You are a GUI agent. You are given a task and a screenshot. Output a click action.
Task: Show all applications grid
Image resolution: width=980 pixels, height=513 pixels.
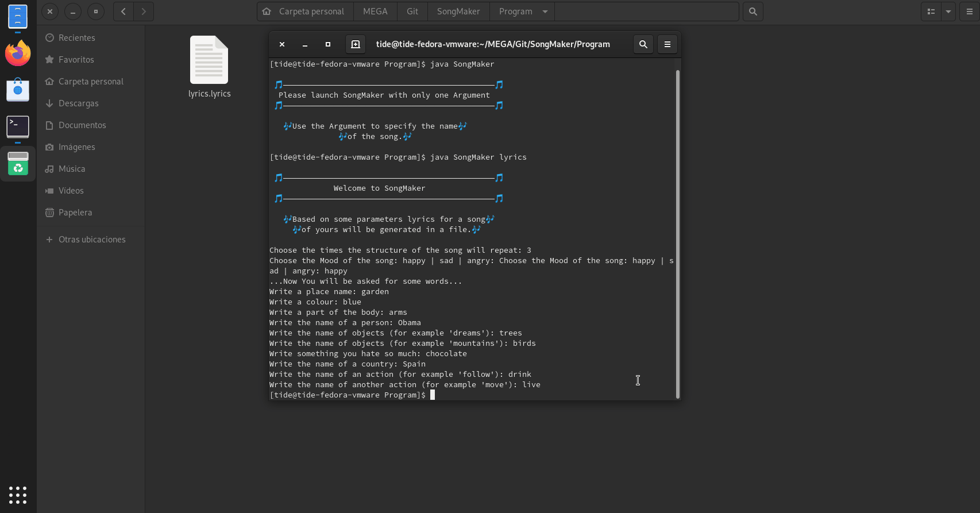(x=18, y=495)
